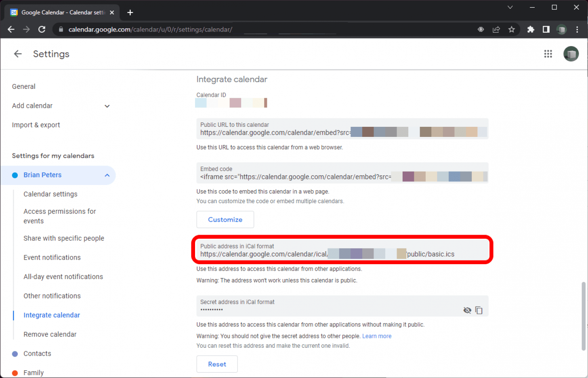Collapse the Brian Peters calendar section
The width and height of the screenshot is (588, 378).
(107, 175)
